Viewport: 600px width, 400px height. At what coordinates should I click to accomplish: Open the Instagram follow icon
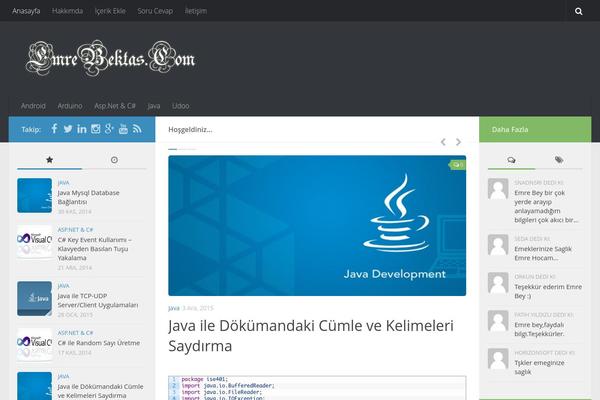95,129
